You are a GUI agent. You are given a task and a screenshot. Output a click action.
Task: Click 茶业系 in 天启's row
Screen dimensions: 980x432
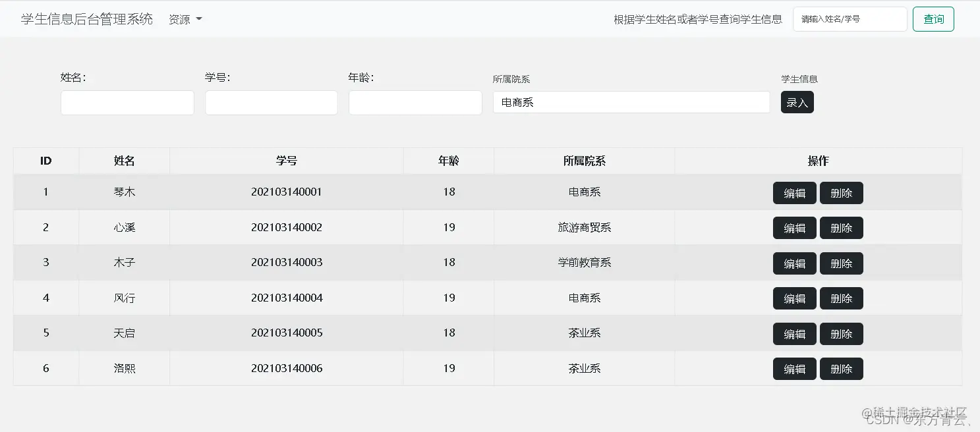pos(585,333)
